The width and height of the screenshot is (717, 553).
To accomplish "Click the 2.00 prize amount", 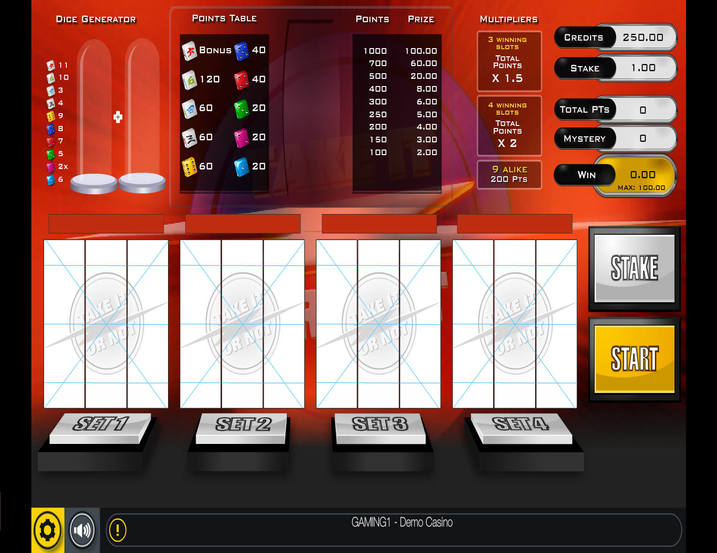I will [427, 152].
